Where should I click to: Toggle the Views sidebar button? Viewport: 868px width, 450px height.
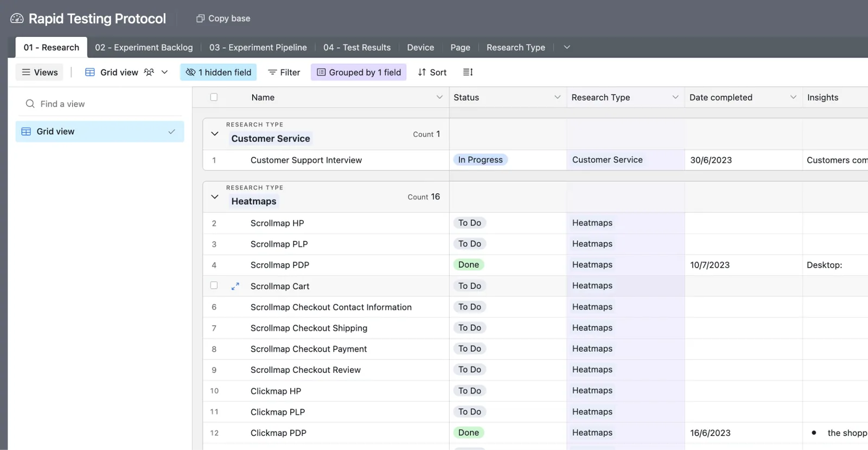pos(40,72)
